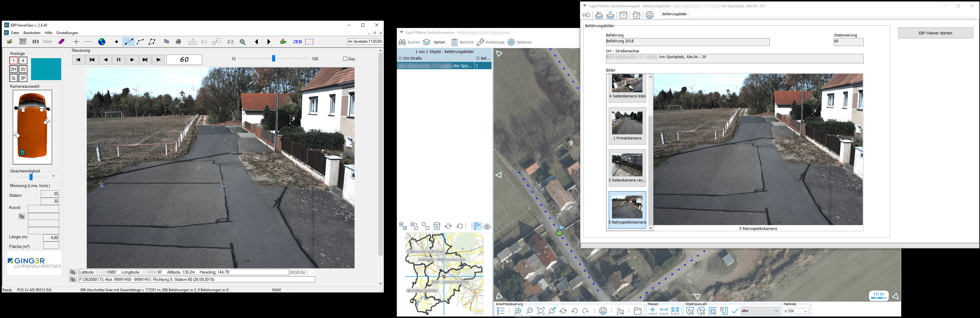Select the line measurement tool
Screen dimensions: 980x318
[x=128, y=42]
